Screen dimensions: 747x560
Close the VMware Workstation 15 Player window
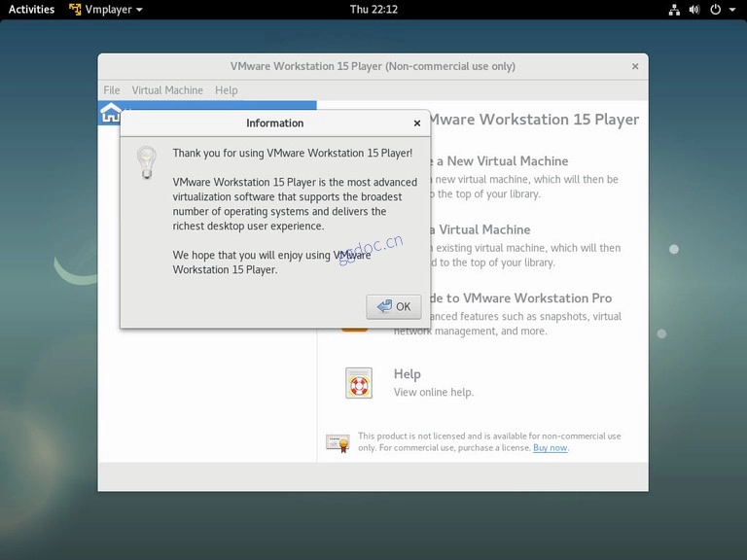click(635, 67)
